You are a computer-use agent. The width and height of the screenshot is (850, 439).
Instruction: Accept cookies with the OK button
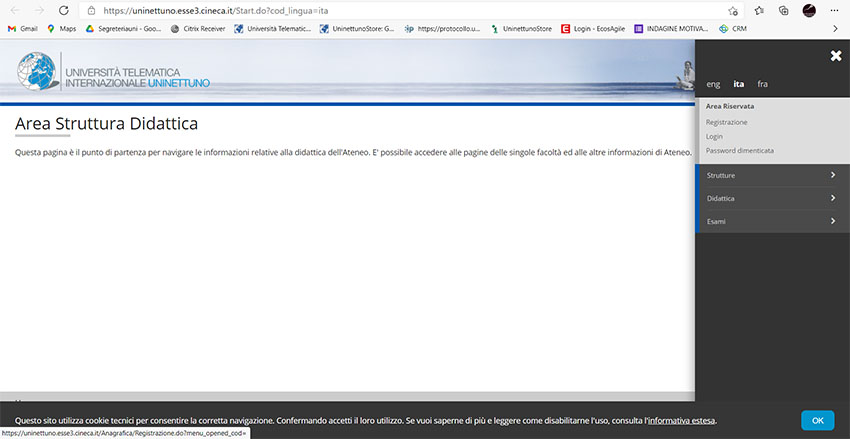[x=817, y=420]
